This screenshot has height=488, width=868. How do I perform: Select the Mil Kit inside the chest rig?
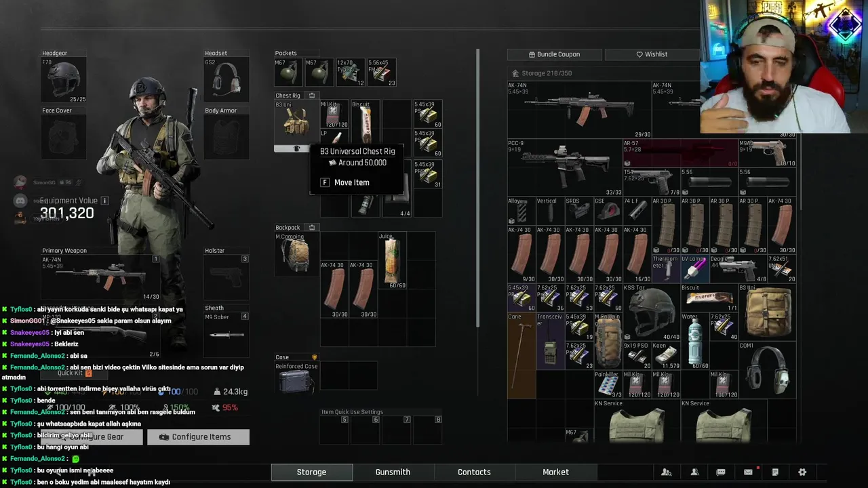point(334,115)
